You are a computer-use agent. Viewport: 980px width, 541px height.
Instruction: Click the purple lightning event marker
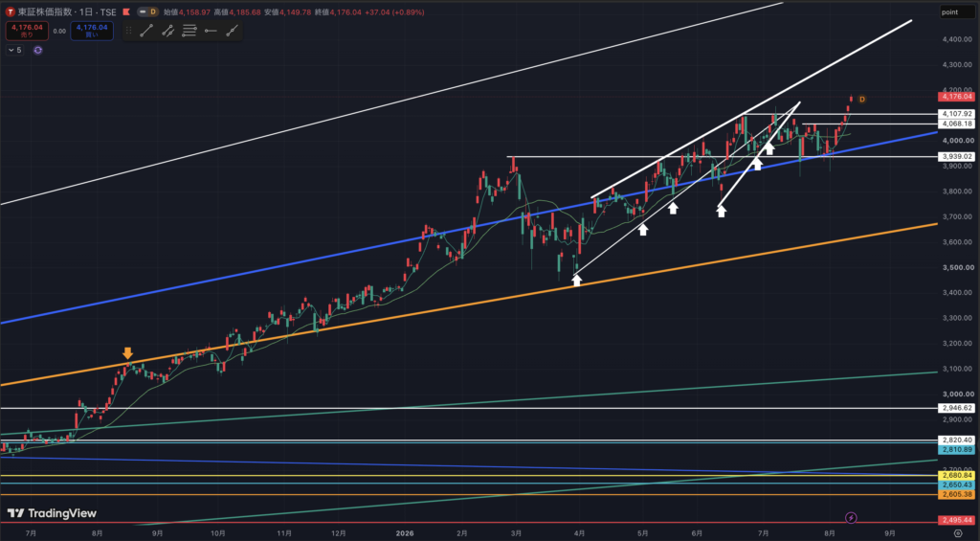pyautogui.click(x=851, y=518)
